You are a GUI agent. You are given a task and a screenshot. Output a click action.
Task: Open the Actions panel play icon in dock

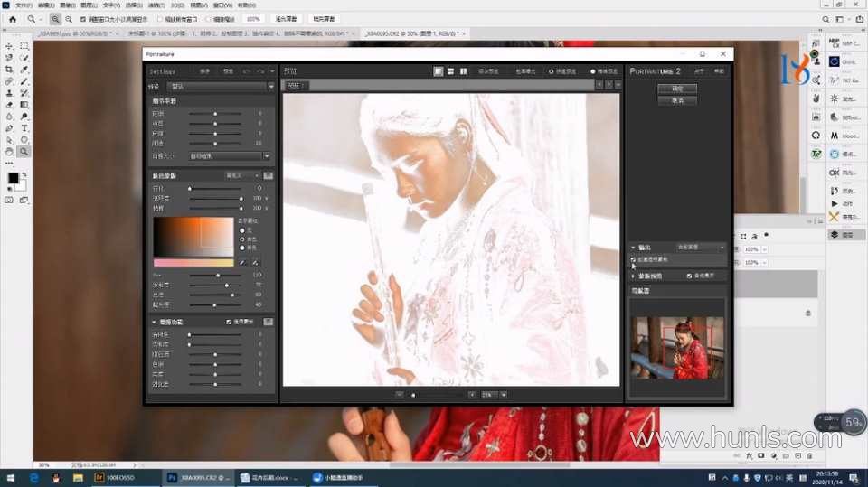(835, 203)
